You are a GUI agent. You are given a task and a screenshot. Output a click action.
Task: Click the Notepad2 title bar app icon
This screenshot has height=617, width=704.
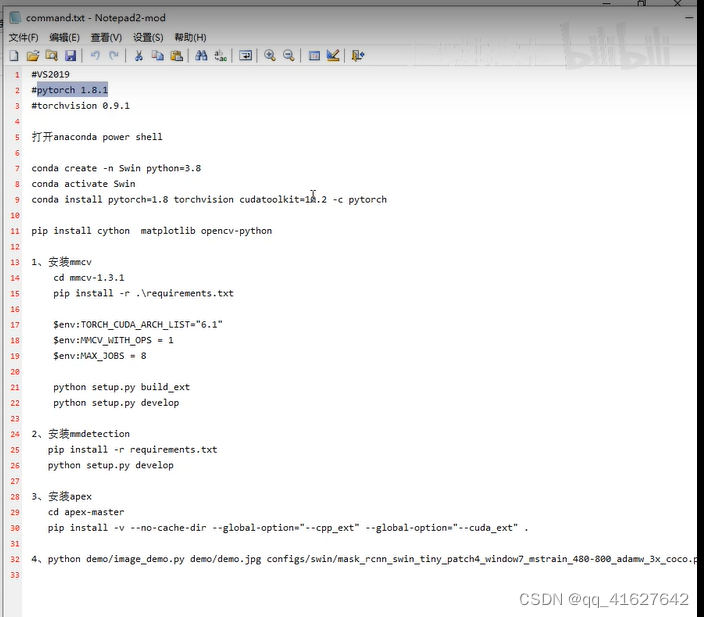click(x=15, y=18)
